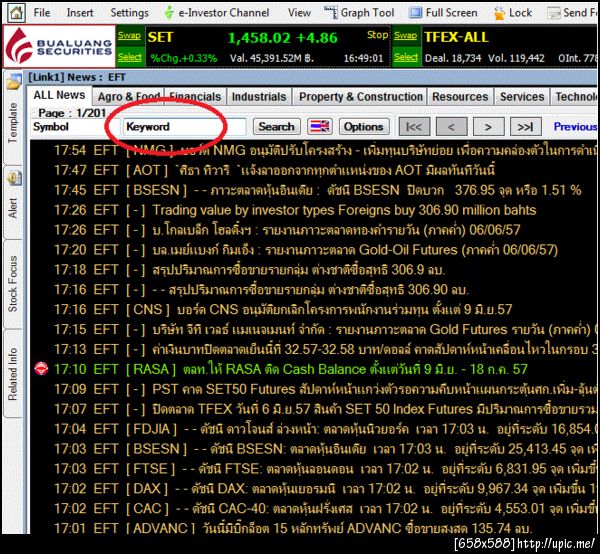600x554 pixels.
Task: Click the folder icon above Template
Action: click(x=14, y=81)
